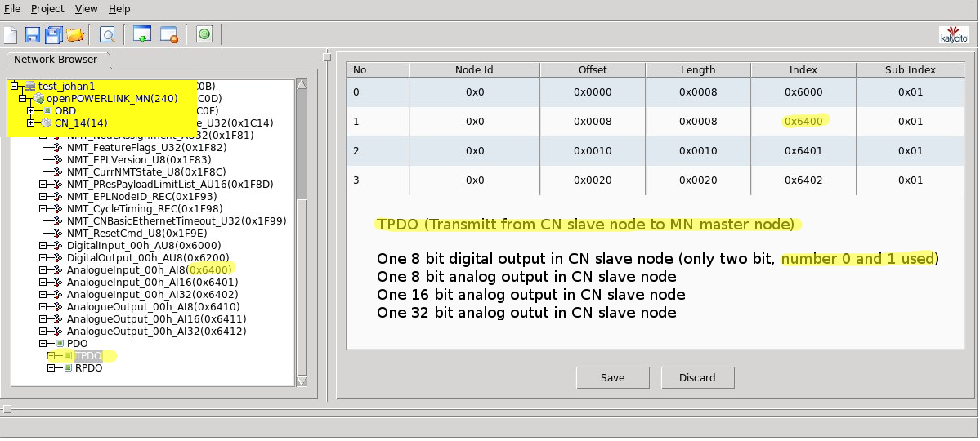The image size is (980, 441).
Task: Click the 0x0020 Offset cell
Action: click(593, 180)
